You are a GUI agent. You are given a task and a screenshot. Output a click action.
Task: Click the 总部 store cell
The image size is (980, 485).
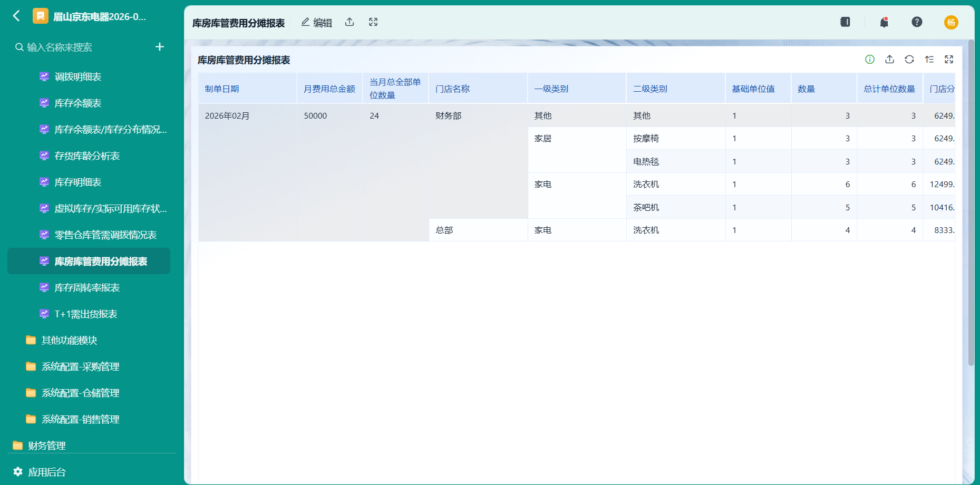[478, 230]
